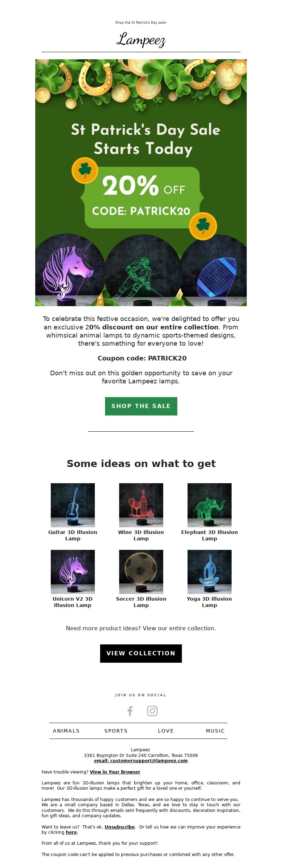Select the Unicorn V2 lamp image

pyautogui.click(x=73, y=572)
